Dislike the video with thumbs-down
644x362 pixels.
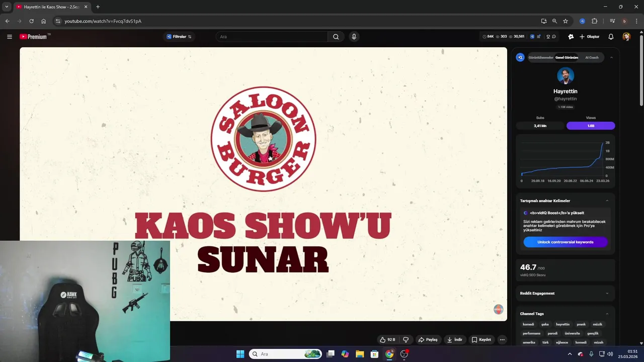coord(406,339)
